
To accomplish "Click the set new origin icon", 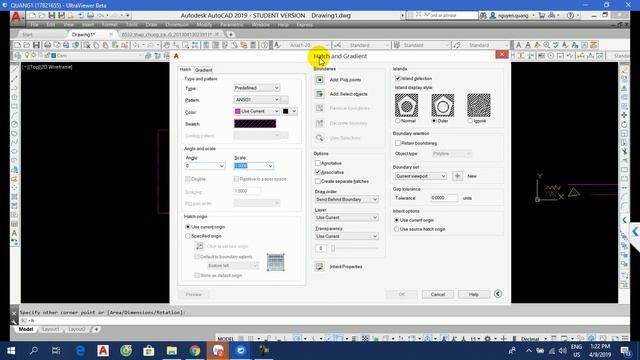I will tap(200, 246).
